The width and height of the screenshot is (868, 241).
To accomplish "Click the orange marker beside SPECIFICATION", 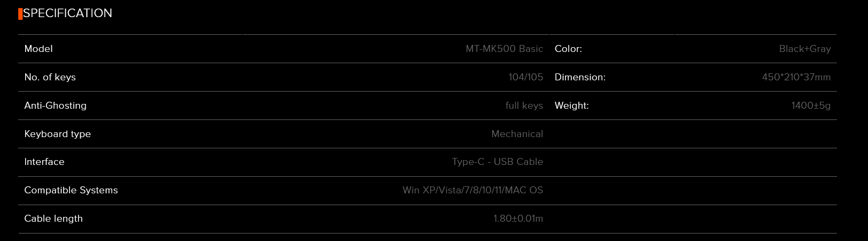I will pos(20,14).
